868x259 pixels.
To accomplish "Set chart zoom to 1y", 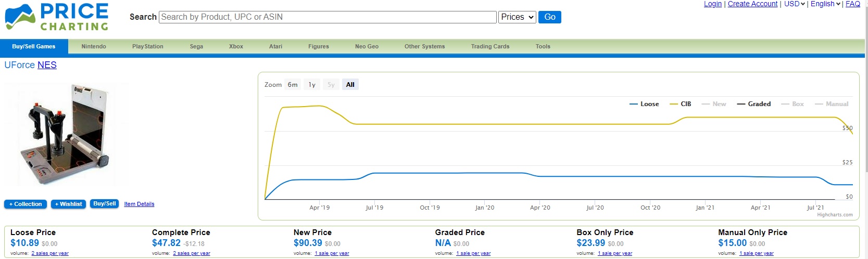I will [312, 85].
